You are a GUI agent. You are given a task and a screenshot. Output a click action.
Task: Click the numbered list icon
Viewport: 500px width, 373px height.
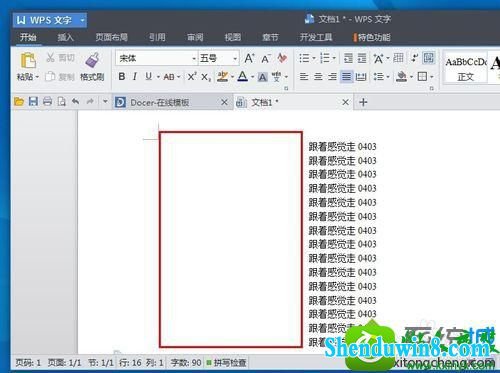coord(325,58)
